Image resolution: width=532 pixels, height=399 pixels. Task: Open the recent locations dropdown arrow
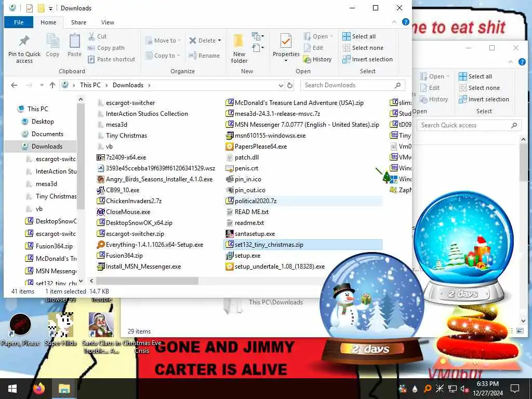42,85
